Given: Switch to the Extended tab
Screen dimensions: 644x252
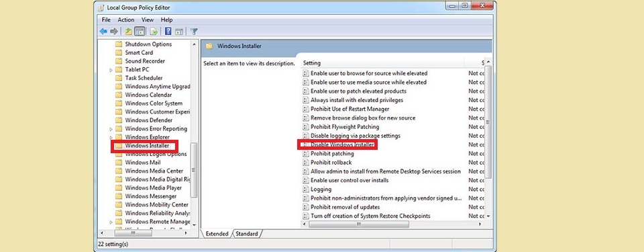Looking at the screenshot, I should coord(217,233).
